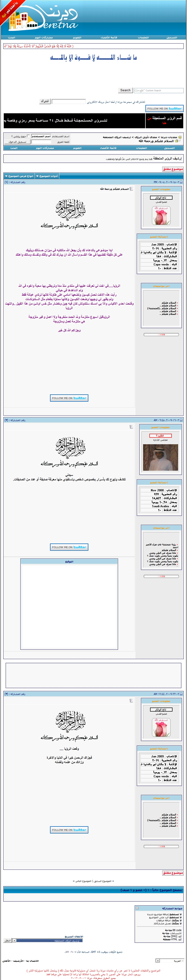This screenshot has width=187, height=980.
Task: Open the thread tools dropdown
Action: click(x=47, y=176)
